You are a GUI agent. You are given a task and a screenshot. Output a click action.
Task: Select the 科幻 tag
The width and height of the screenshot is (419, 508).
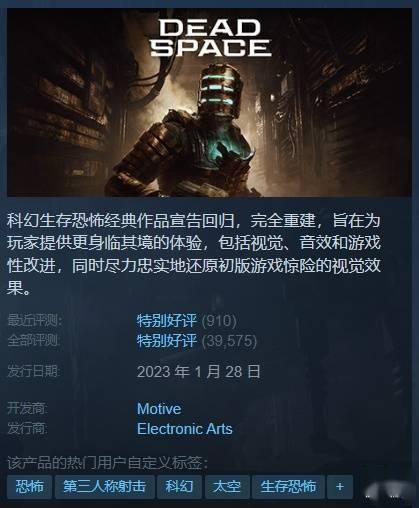(179, 487)
